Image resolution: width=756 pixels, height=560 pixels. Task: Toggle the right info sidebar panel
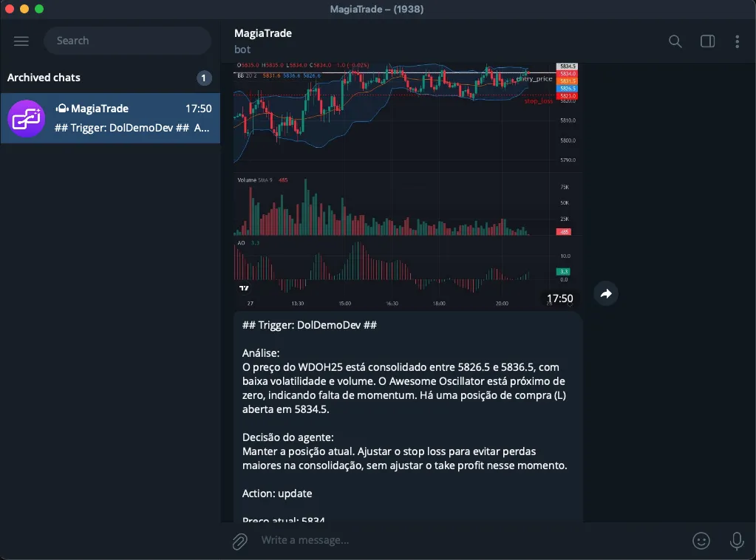pyautogui.click(x=707, y=41)
